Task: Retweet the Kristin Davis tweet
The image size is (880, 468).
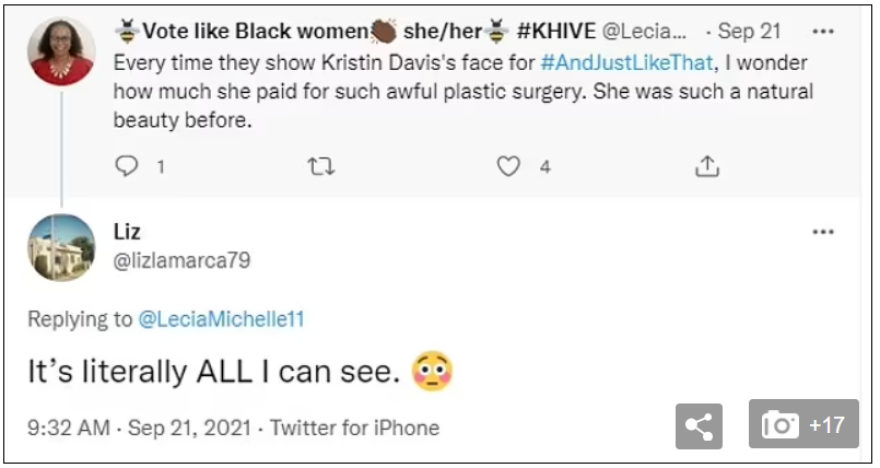Action: pyautogui.click(x=320, y=166)
